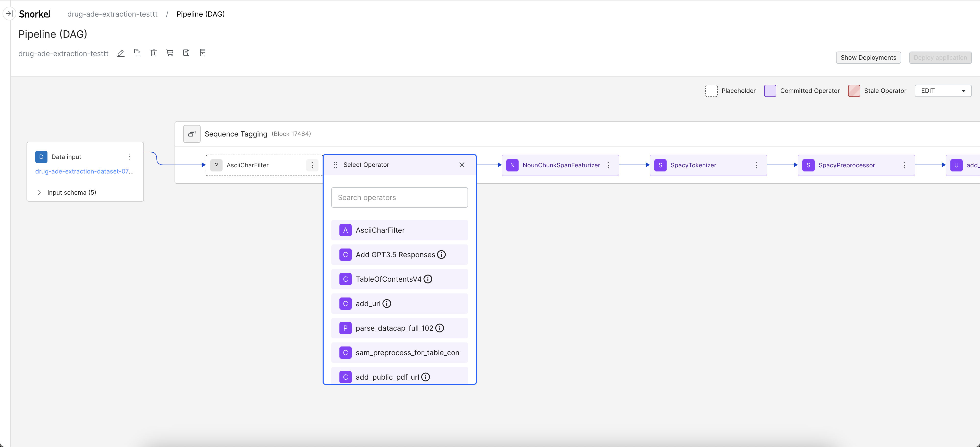Click the Sequence Tagging block title
This screenshot has height=447, width=980.
point(236,134)
